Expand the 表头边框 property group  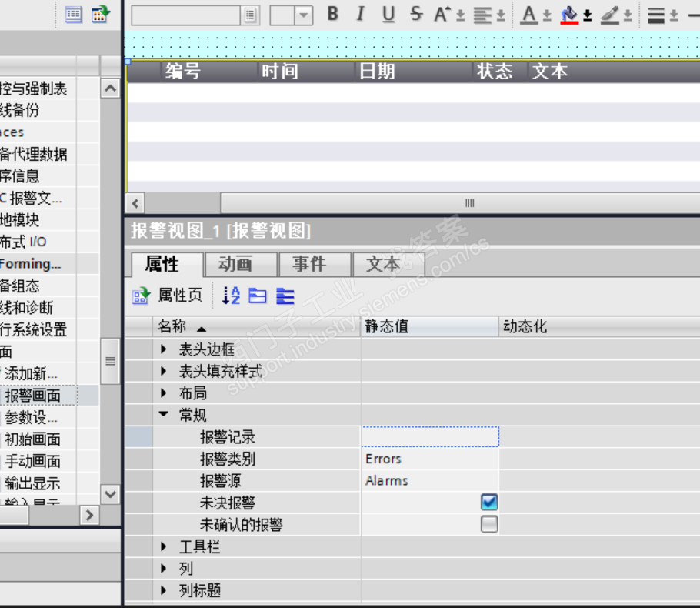click(x=164, y=349)
